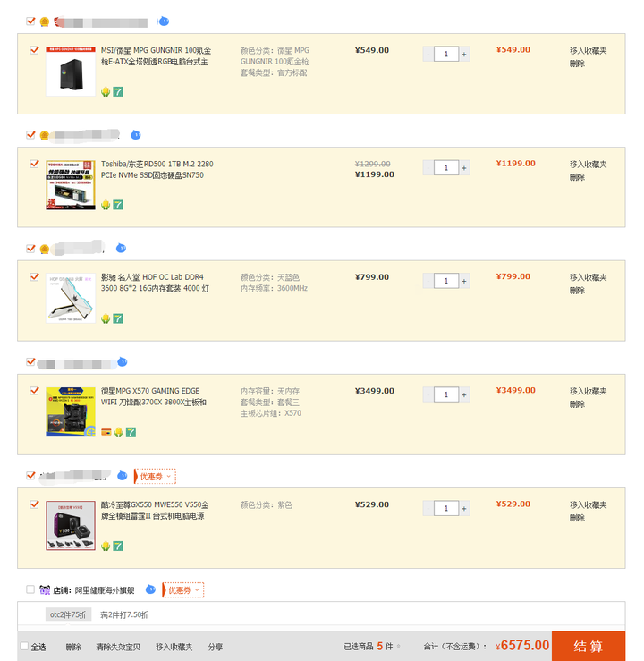
Task: Click the gold medal icon of the memory shop
Action: 44,249
